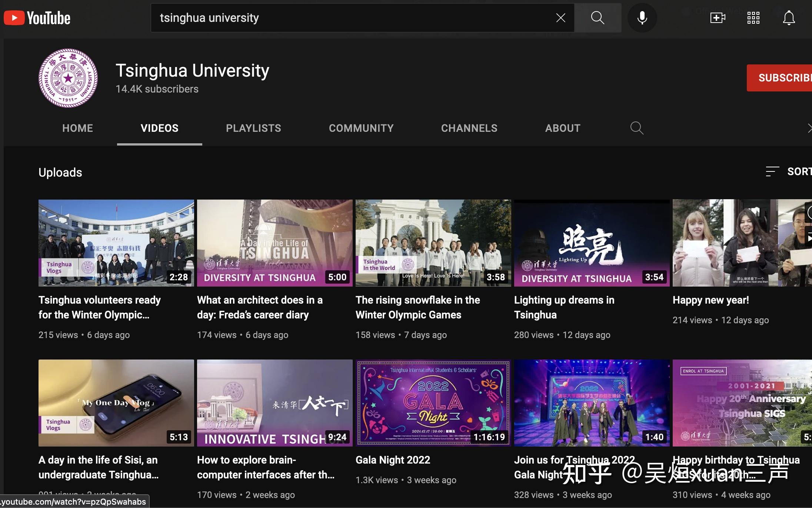This screenshot has height=508, width=812.
Task: Search within channel using magnifier icon
Action: pyautogui.click(x=636, y=128)
